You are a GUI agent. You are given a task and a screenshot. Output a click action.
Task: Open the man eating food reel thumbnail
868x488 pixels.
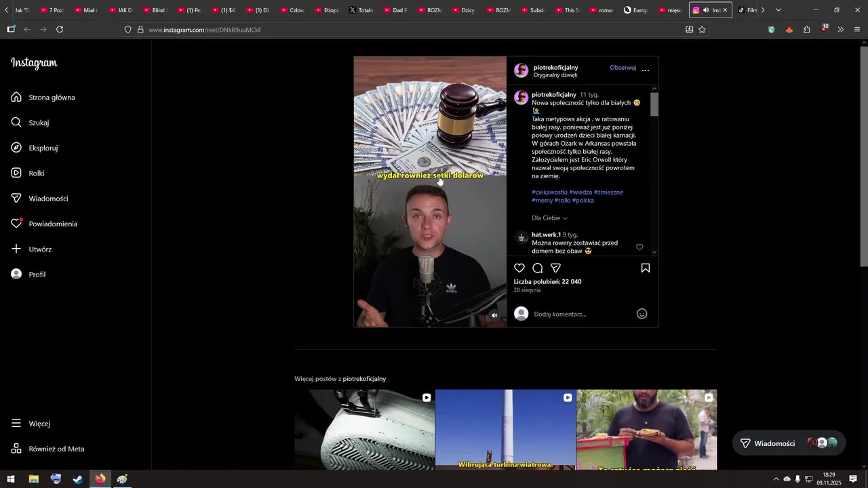coord(646,430)
